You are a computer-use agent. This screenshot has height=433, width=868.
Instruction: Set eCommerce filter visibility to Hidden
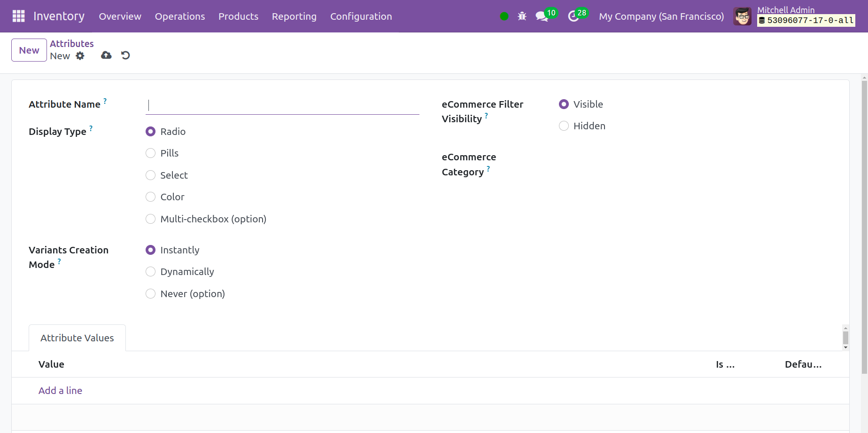point(564,126)
